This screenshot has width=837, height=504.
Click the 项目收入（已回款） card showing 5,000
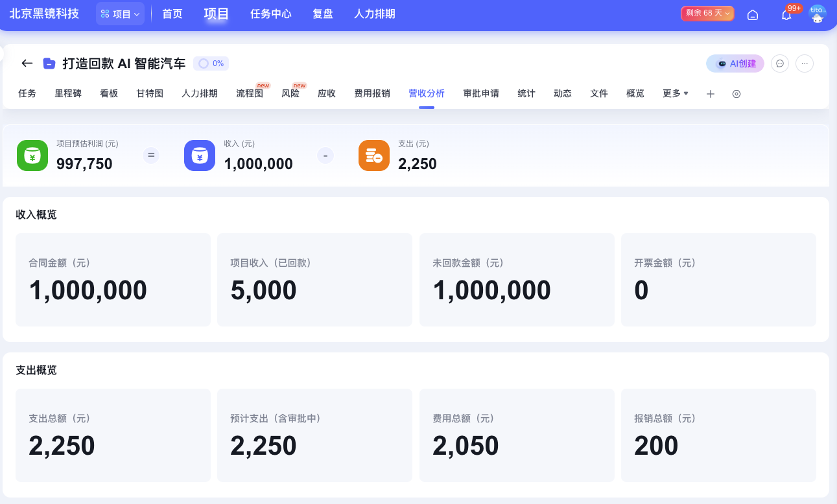(314, 280)
